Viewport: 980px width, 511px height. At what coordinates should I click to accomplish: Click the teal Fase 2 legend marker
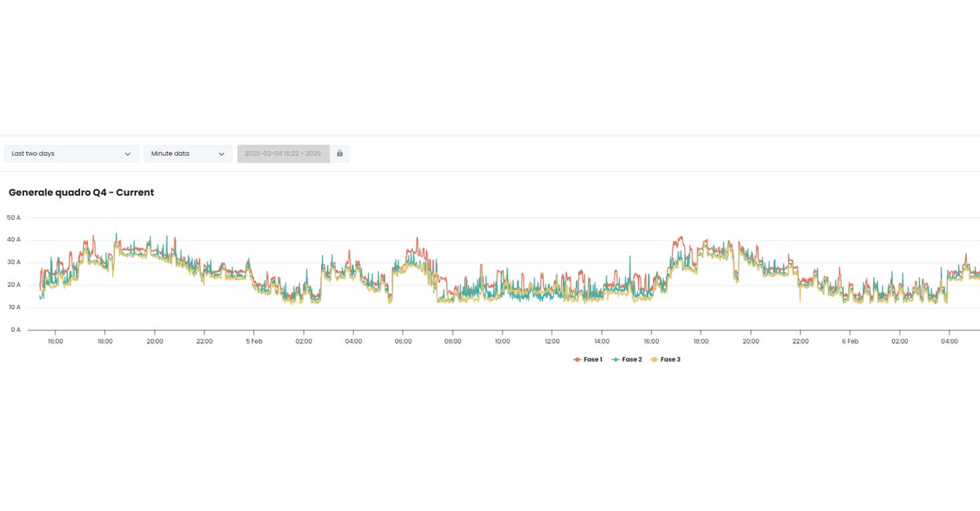pos(616,360)
